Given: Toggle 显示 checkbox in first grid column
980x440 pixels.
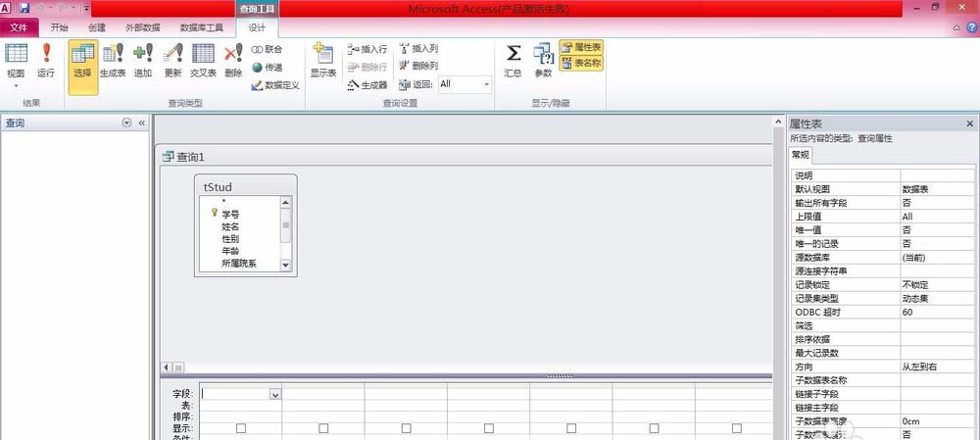Looking at the screenshot, I should tap(241, 428).
